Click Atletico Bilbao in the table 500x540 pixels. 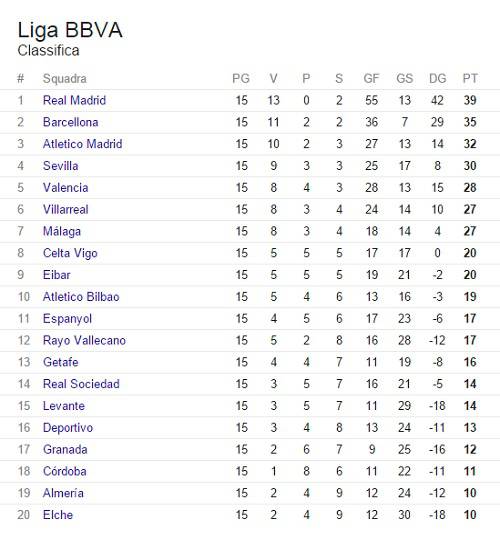[x=81, y=297]
